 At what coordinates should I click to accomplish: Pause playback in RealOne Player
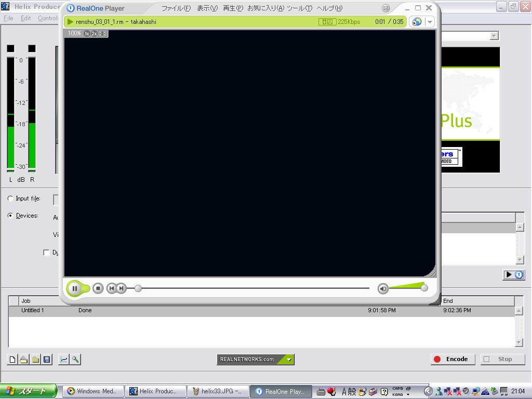click(x=75, y=288)
